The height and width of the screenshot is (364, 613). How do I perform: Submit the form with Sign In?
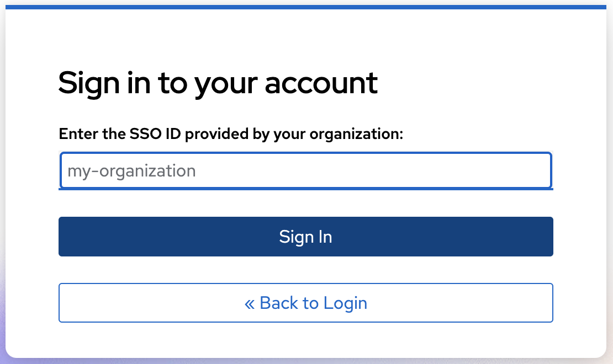(305, 237)
